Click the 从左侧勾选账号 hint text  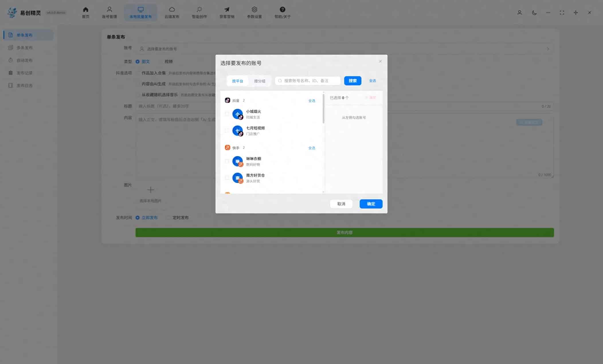point(354,117)
